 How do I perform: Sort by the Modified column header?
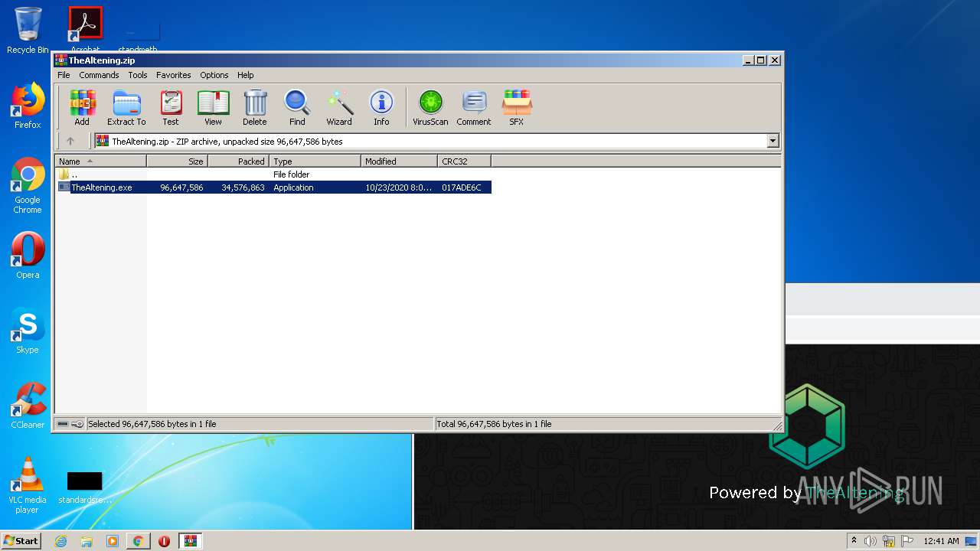click(x=399, y=161)
